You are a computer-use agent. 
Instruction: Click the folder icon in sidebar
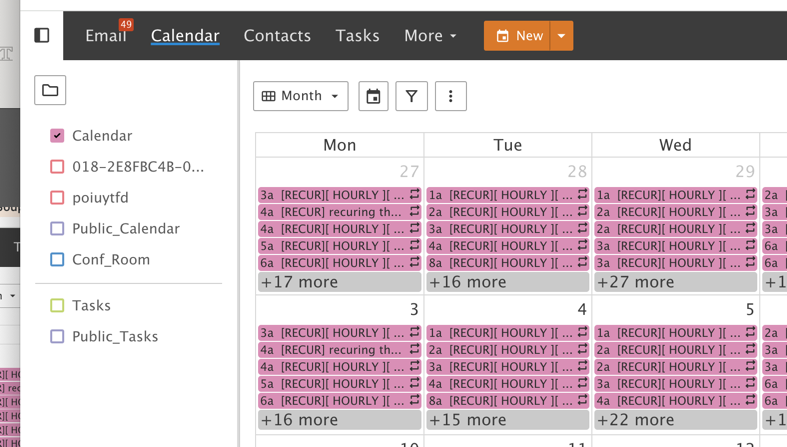pos(50,91)
